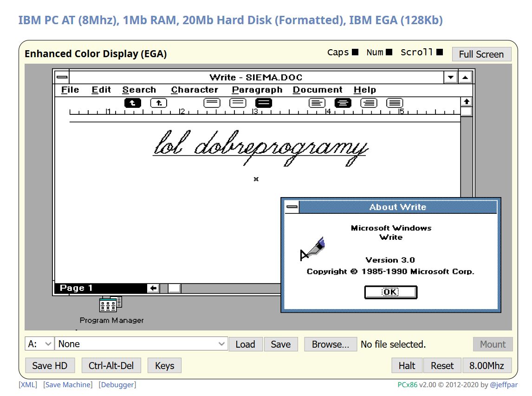Set double line spacing icon
This screenshot has height=396, width=532.
(264, 103)
